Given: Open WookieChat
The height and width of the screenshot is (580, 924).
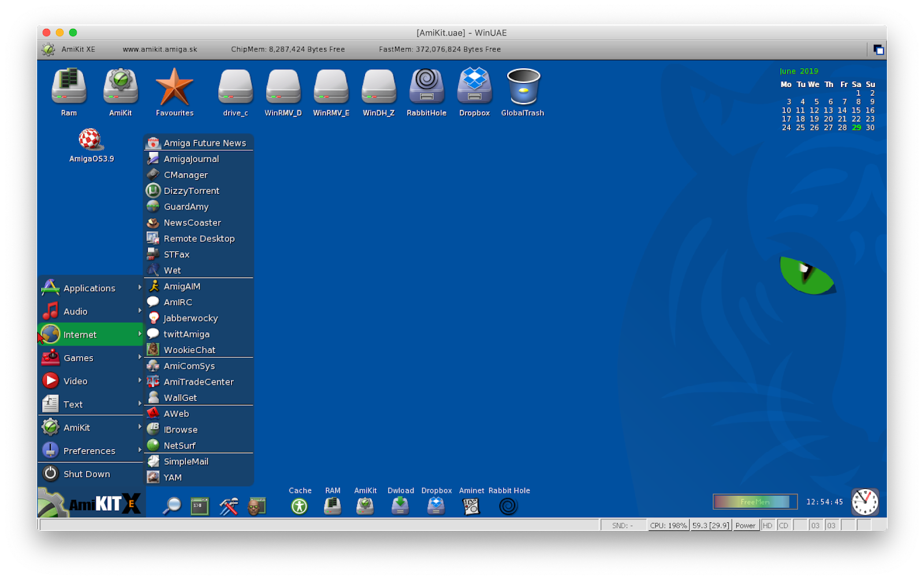Looking at the screenshot, I should (199, 350).
